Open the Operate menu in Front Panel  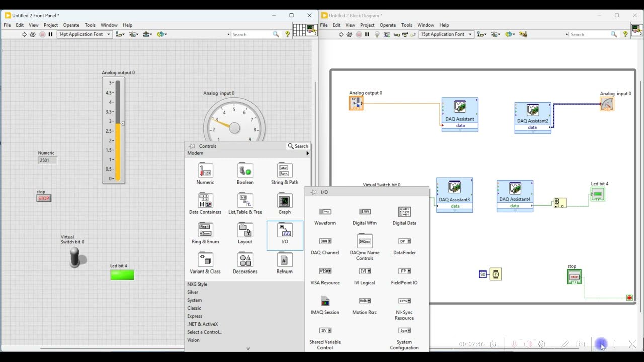click(71, 25)
